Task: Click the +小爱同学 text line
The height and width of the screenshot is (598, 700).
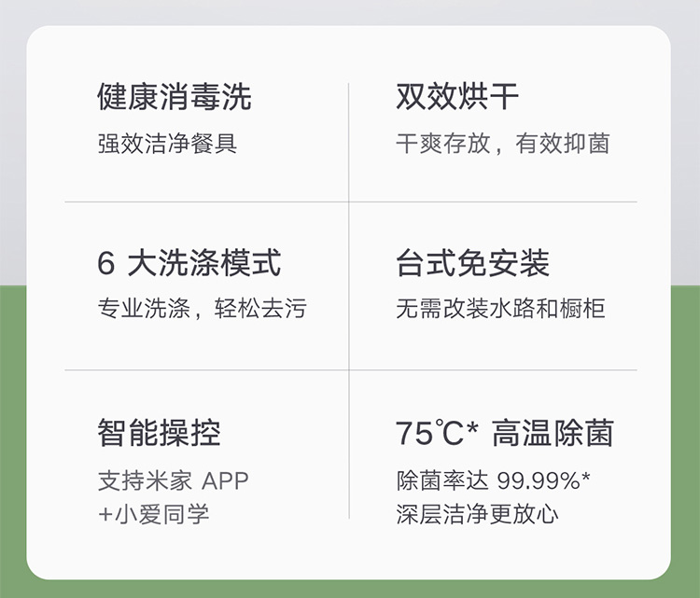Action: 154,514
